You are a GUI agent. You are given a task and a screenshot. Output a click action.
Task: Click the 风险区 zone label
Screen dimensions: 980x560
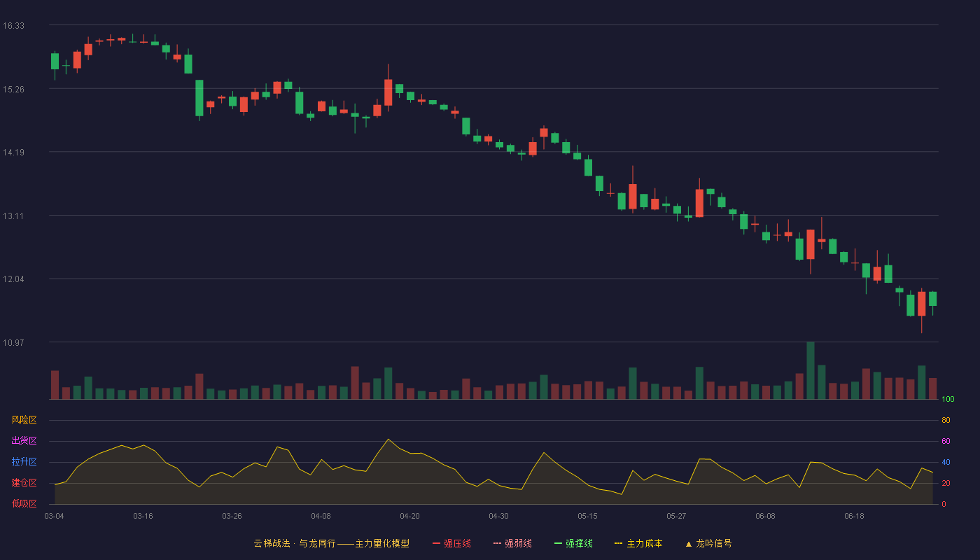pos(24,420)
